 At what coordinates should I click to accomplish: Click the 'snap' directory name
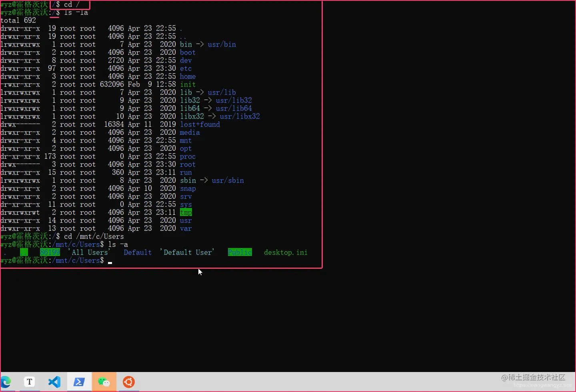click(188, 188)
